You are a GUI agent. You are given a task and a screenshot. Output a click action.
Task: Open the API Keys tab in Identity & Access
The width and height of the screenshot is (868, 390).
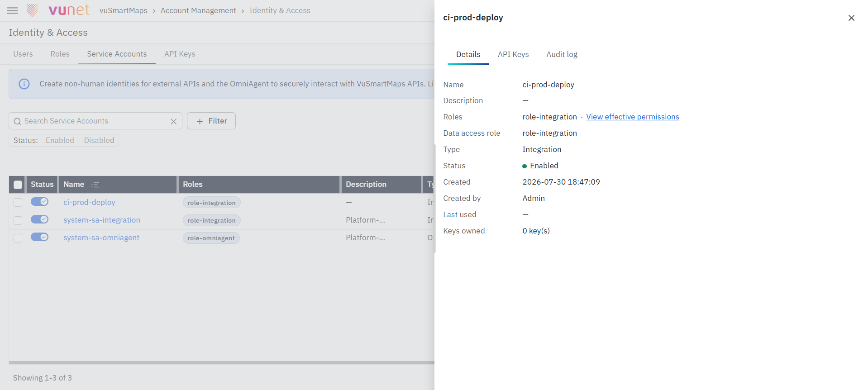tap(180, 54)
